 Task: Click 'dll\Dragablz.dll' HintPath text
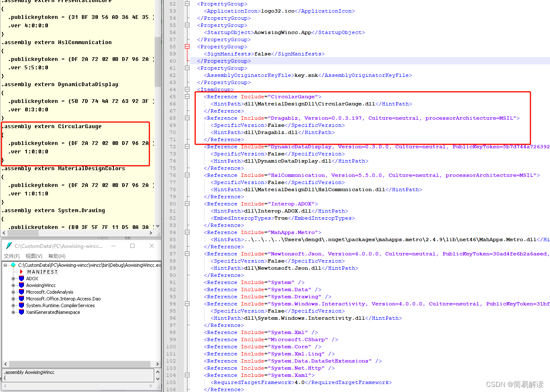coord(271,132)
